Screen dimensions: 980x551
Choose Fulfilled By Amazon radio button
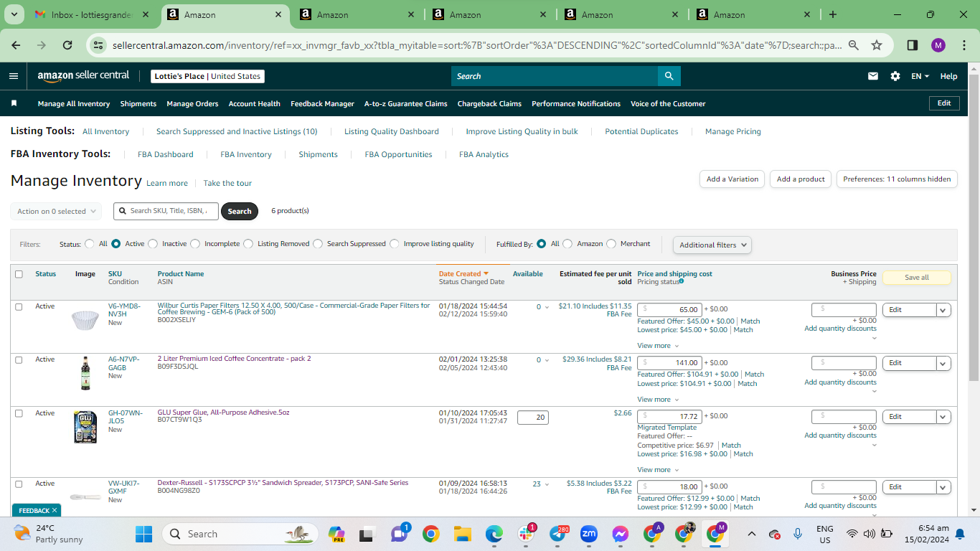pyautogui.click(x=567, y=244)
